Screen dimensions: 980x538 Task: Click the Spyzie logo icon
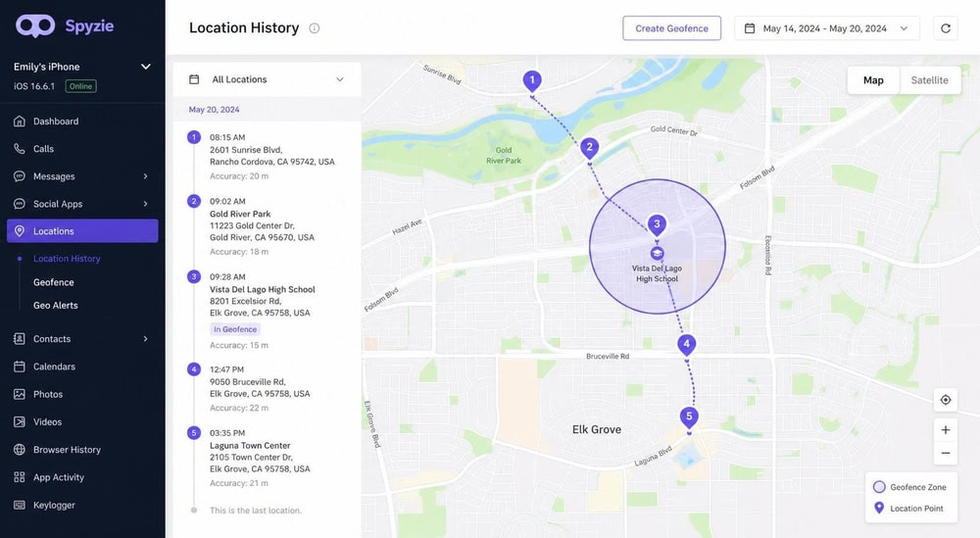pos(35,26)
